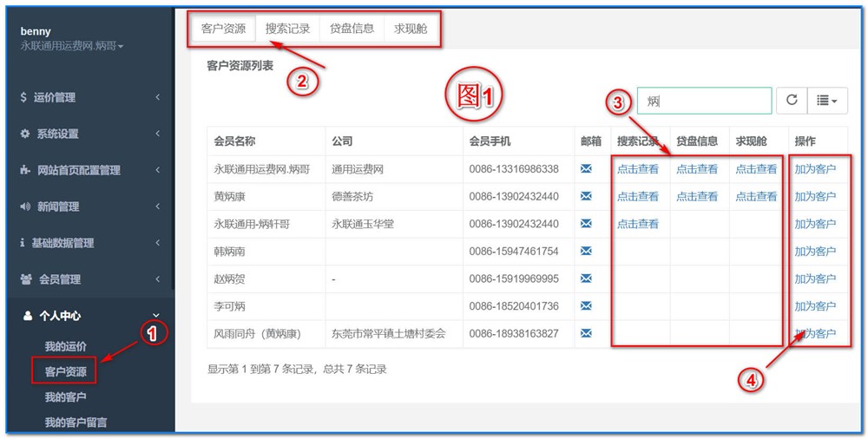The width and height of the screenshot is (868, 439).
Task: Click phone number 0086-15919969995
Action: pyautogui.click(x=514, y=279)
